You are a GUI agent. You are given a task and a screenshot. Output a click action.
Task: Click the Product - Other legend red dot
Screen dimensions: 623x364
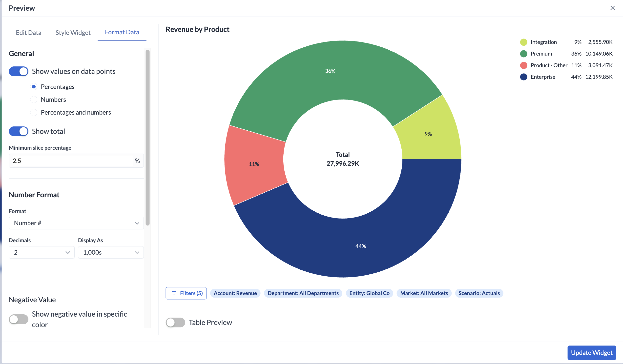[x=523, y=65]
